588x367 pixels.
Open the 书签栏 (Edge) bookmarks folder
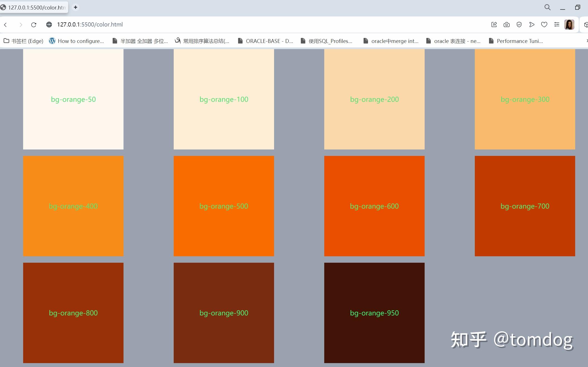click(24, 41)
